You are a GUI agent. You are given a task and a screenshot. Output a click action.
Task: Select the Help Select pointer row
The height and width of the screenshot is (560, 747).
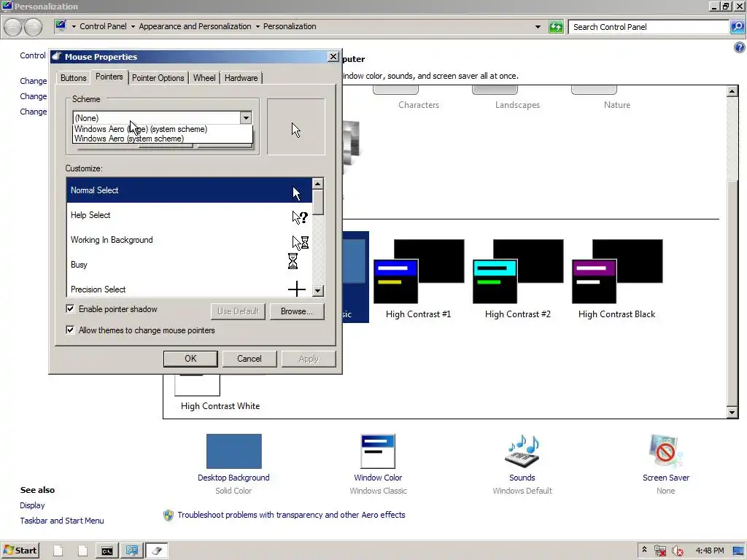(189, 215)
